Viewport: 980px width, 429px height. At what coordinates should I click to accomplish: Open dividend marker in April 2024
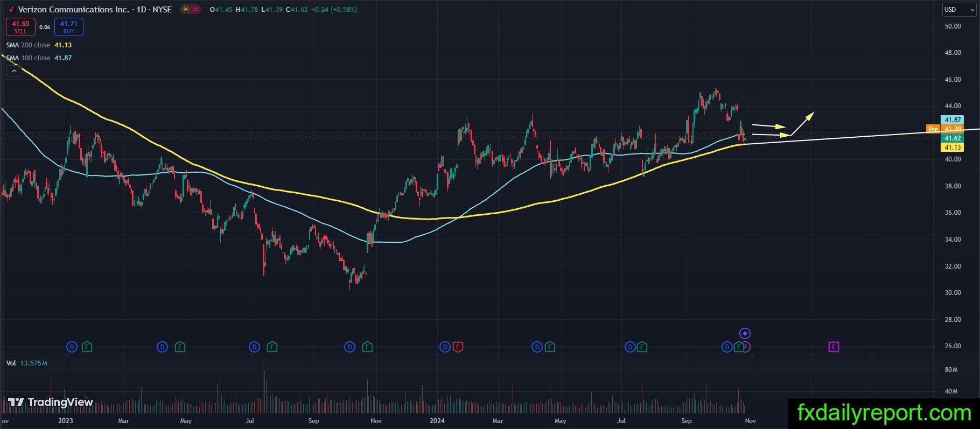tap(537, 347)
